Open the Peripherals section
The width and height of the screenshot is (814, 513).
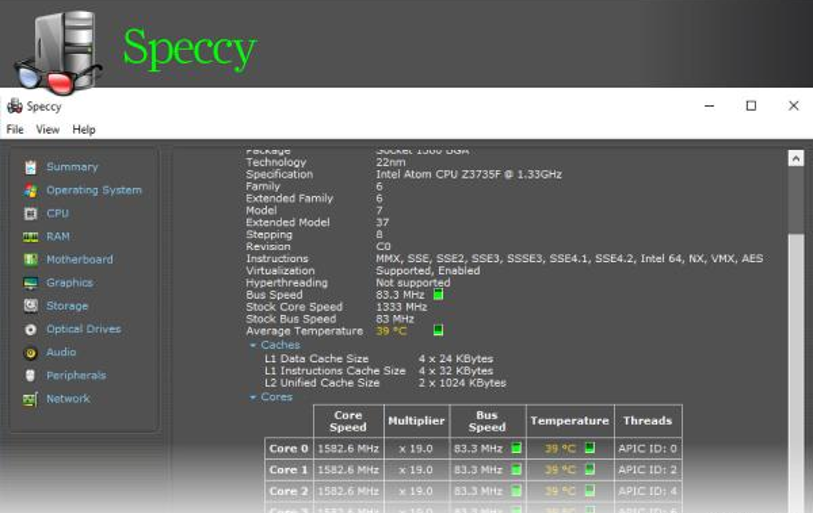[x=76, y=375]
